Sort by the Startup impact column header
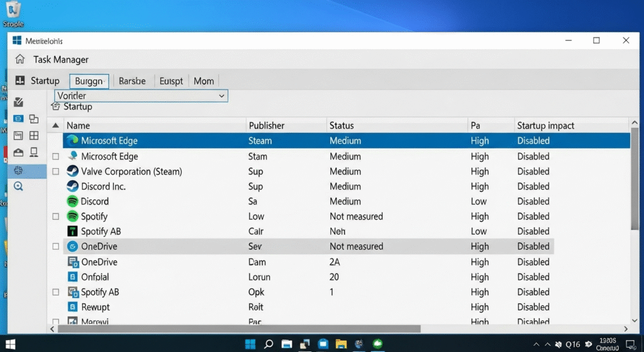This screenshot has width=644, height=352. click(545, 126)
